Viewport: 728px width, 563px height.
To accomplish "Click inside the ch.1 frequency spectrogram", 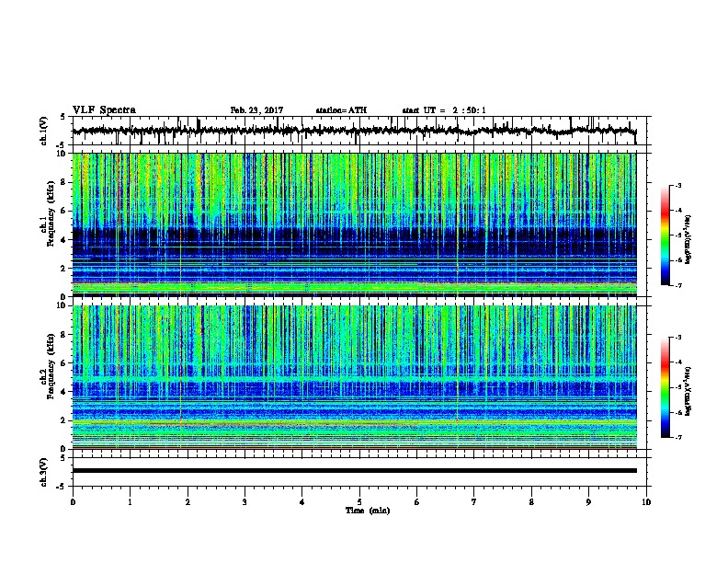I will coord(354,224).
